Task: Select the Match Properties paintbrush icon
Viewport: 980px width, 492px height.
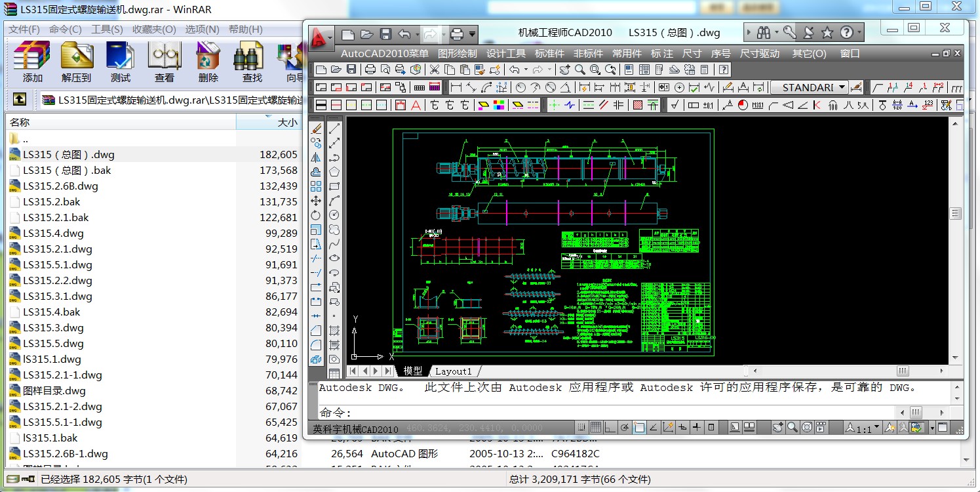Action: pos(480,70)
